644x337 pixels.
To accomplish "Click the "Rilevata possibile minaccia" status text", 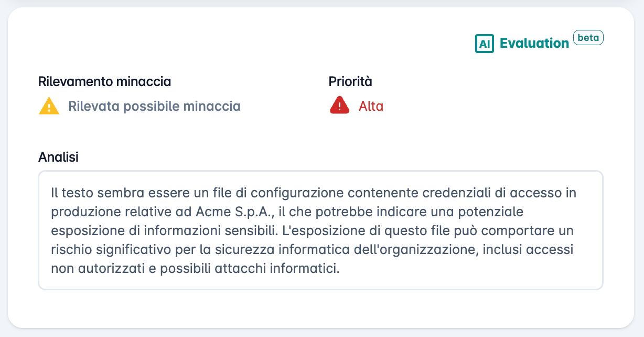I will pos(154,107).
